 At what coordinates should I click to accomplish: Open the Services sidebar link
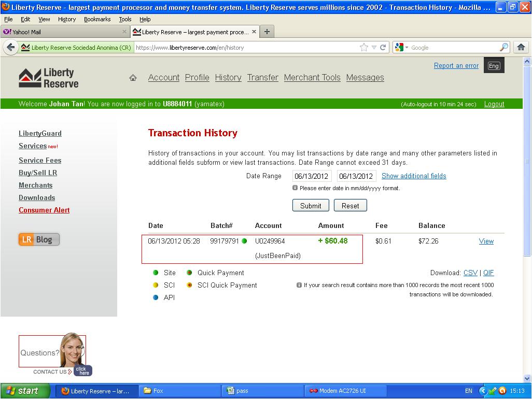click(33, 146)
